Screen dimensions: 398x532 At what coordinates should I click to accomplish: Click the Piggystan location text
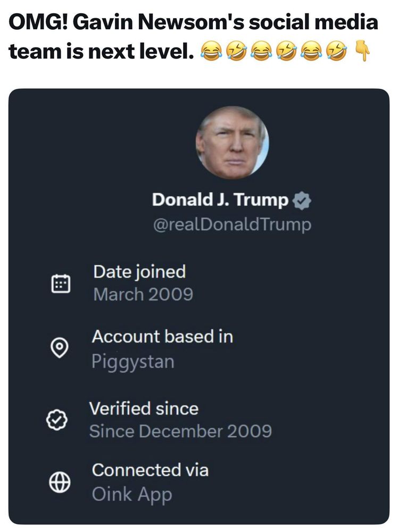point(132,362)
